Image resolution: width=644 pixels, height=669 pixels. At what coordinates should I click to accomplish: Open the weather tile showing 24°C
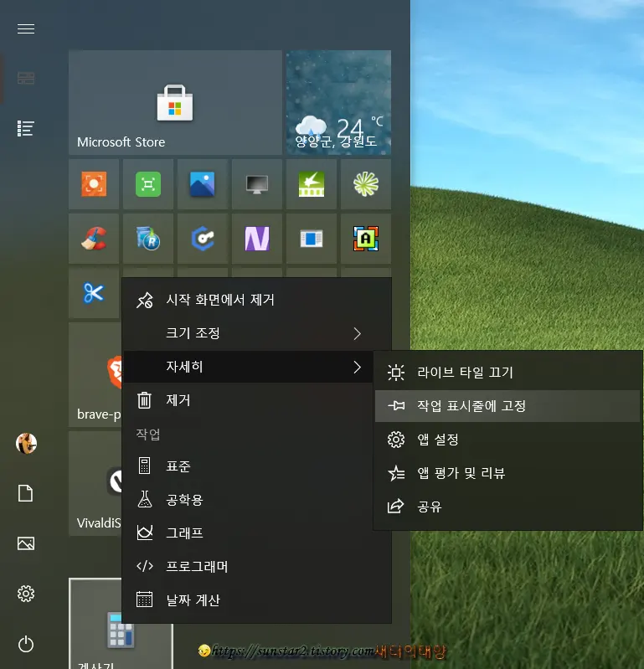coord(339,102)
